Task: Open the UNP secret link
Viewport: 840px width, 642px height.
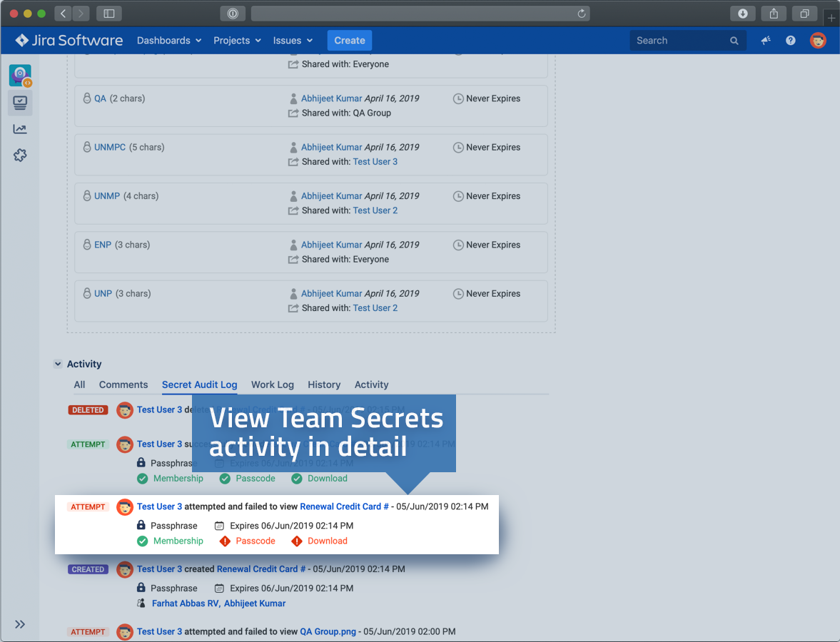Action: pyautogui.click(x=103, y=293)
